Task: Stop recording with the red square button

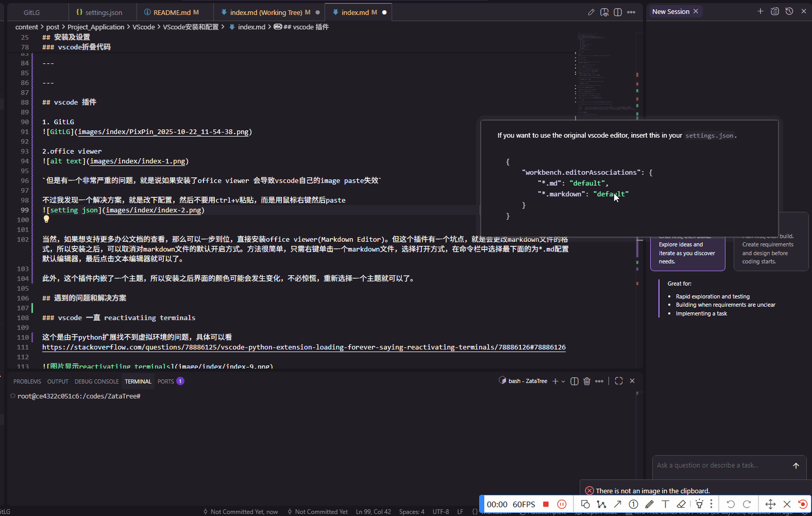Action: tap(546, 504)
